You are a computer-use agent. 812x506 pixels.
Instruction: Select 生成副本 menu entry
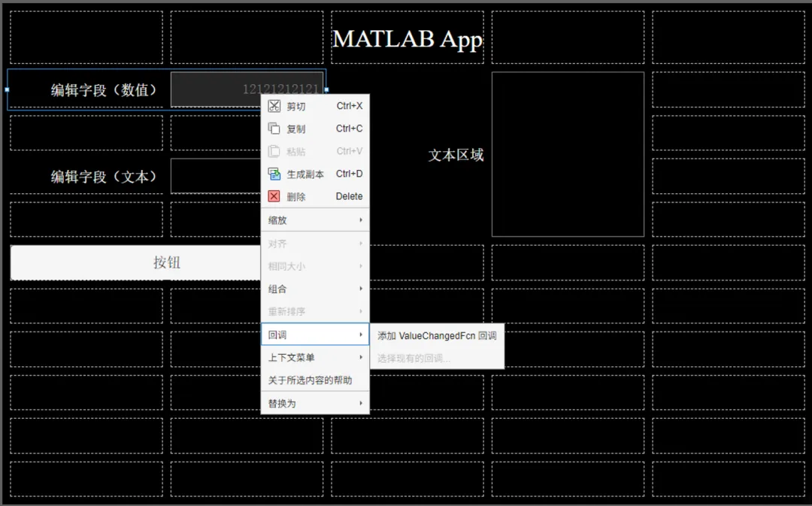pyautogui.click(x=315, y=174)
